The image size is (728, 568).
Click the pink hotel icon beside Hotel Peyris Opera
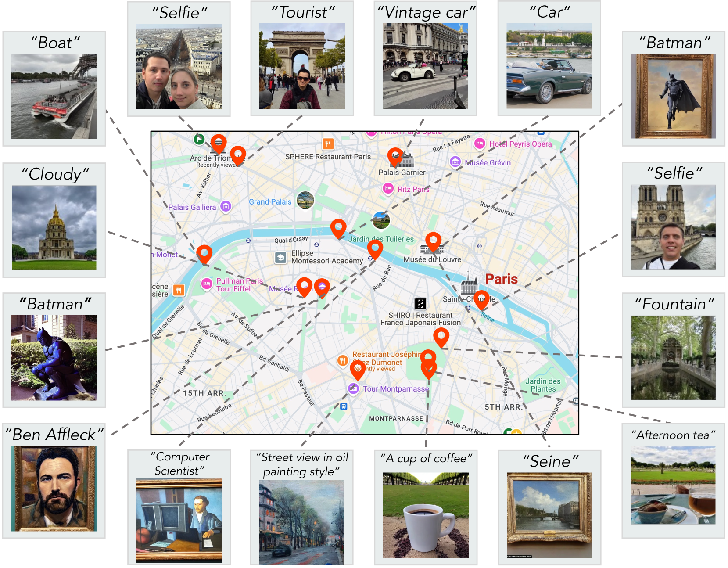(480, 144)
